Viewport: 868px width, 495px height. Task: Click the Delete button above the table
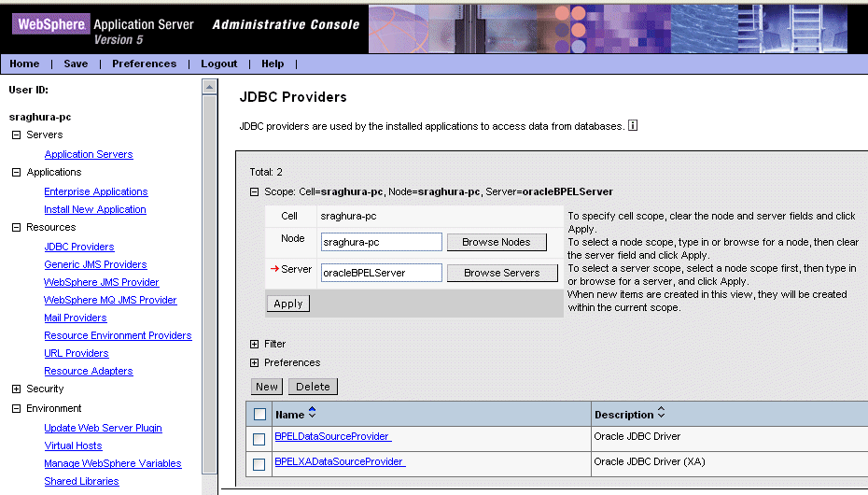(x=313, y=387)
